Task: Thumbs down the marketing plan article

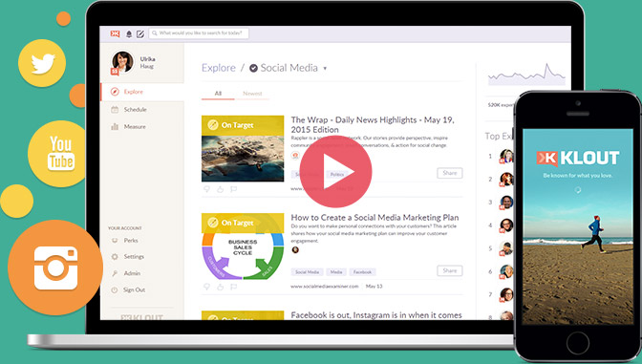Action: 207,287
